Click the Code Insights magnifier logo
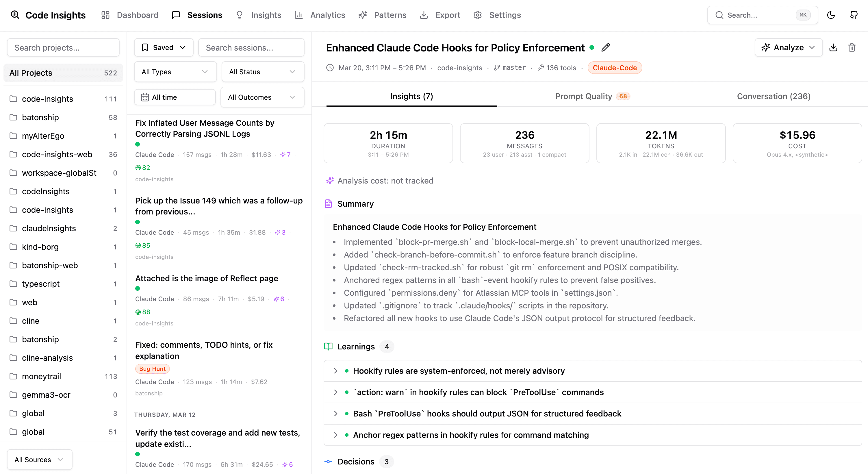 click(x=15, y=15)
